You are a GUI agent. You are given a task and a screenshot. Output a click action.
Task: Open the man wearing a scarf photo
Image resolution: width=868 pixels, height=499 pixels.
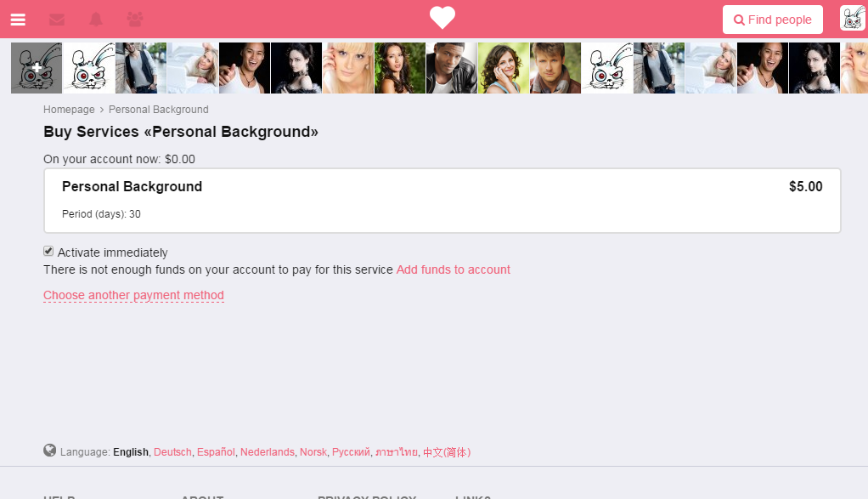(x=555, y=68)
